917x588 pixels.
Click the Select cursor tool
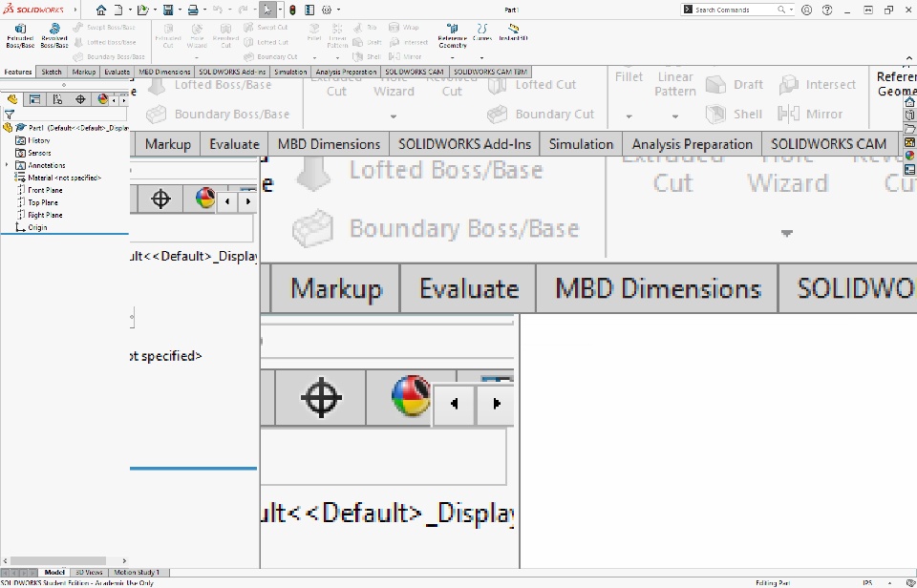coord(267,10)
